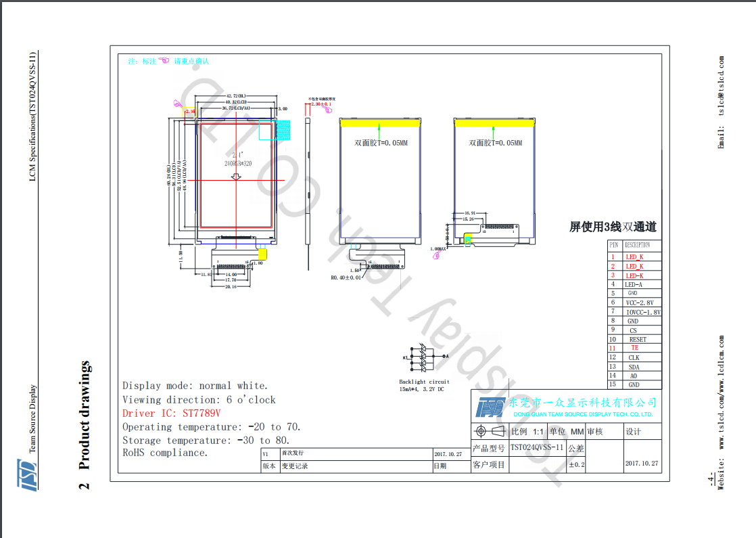Open the www.tslcd.com website link
This screenshot has width=756, height=538.
click(722, 430)
